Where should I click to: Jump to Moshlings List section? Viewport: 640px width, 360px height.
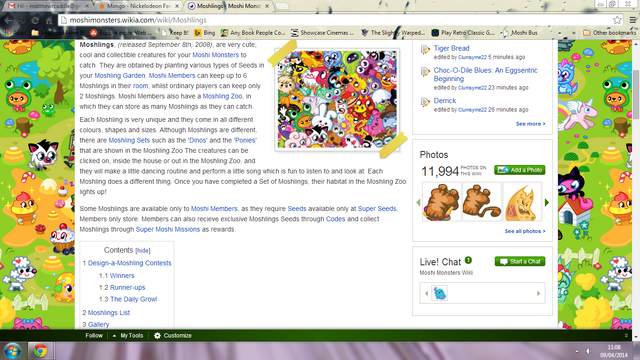point(109,313)
